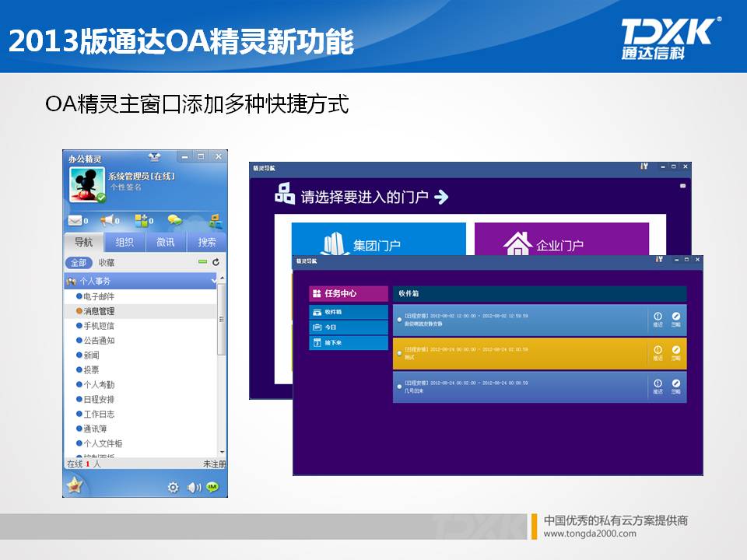
Task: Select the radio dot of 几号回来 task
Action: tap(399, 387)
